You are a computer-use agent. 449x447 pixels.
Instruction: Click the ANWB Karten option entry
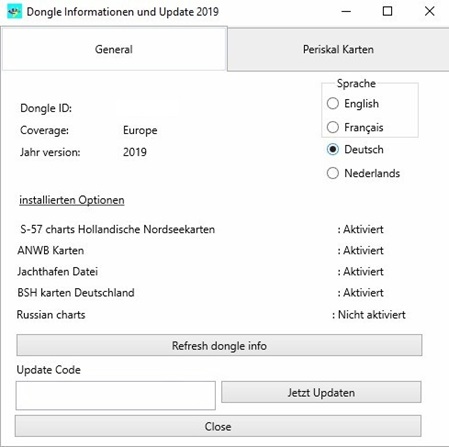click(50, 250)
